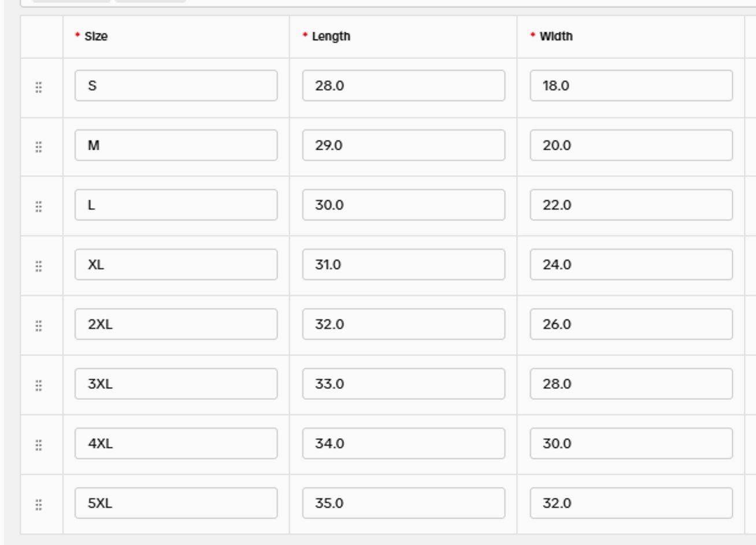Click the Length field showing 35.0
756x545 pixels.
403,503
